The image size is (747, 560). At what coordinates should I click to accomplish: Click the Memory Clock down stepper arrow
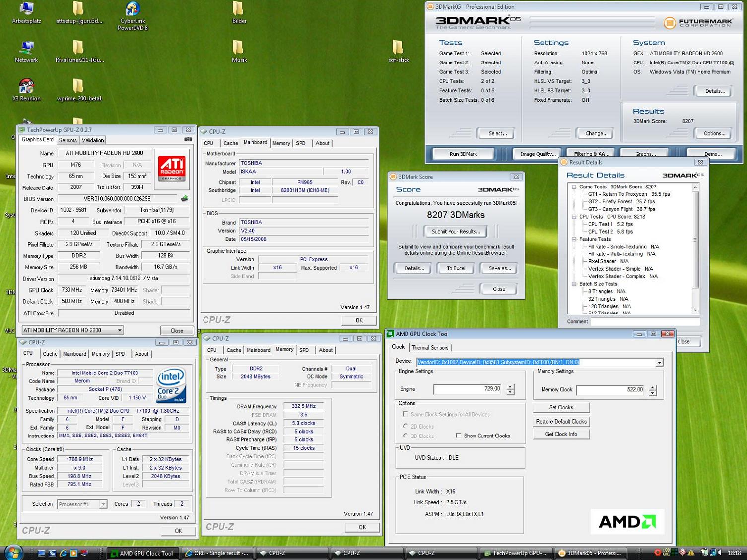pyautogui.click(x=653, y=393)
